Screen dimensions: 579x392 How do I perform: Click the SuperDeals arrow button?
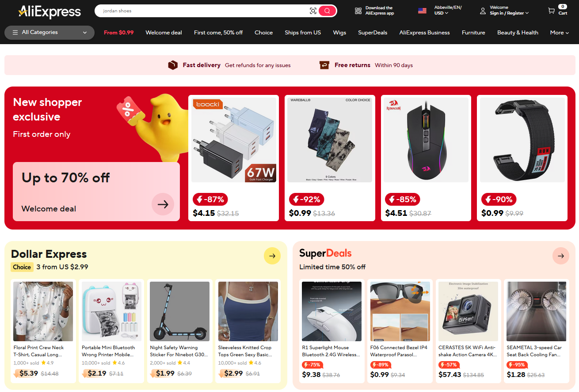pos(561,256)
